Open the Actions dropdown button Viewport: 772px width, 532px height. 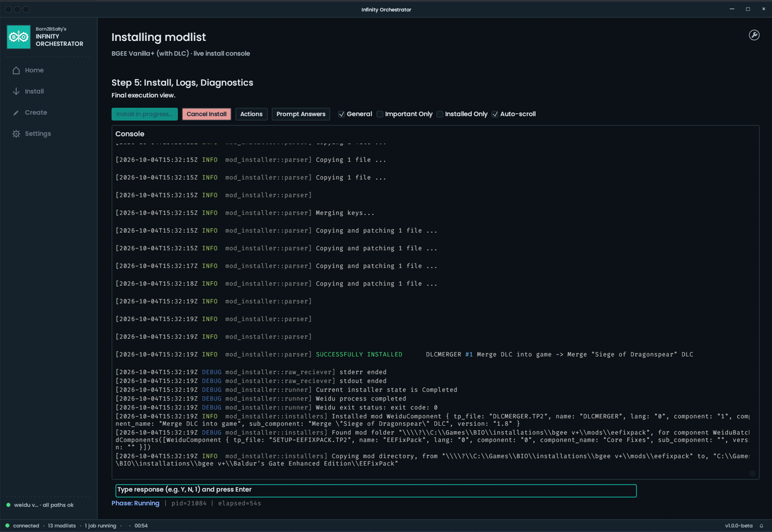pos(252,114)
